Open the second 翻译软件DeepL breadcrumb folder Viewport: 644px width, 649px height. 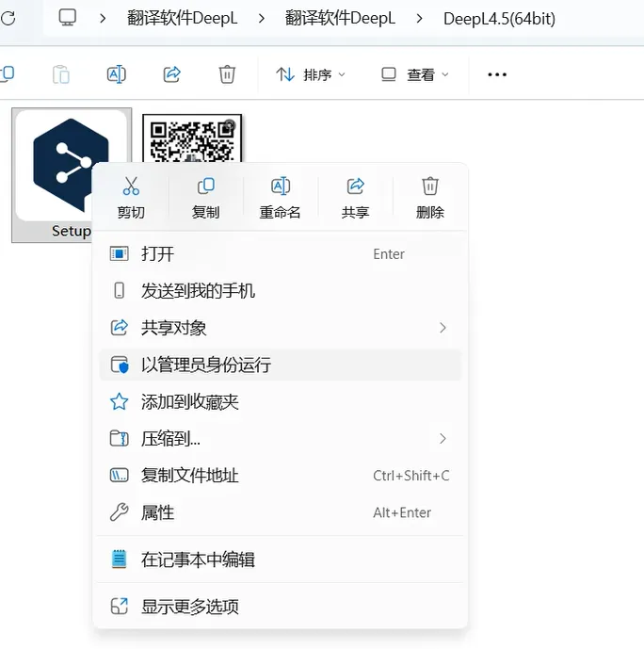coord(340,18)
